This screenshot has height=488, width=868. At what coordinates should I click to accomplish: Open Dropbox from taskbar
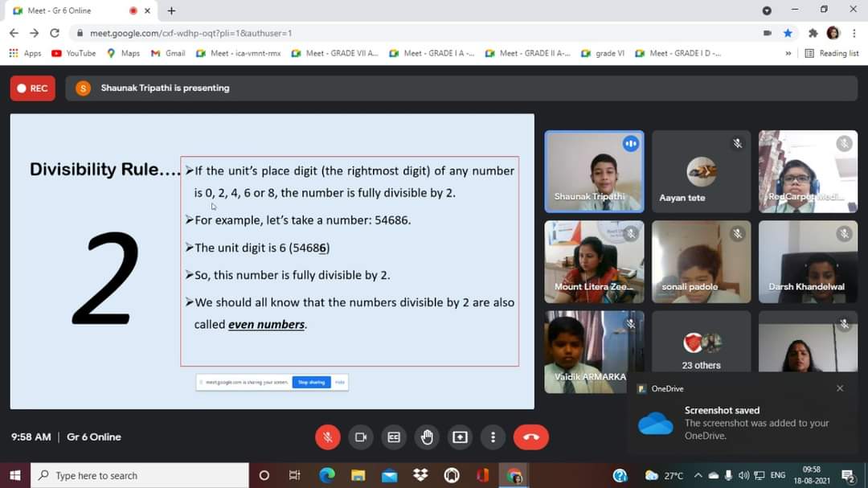[x=420, y=475]
